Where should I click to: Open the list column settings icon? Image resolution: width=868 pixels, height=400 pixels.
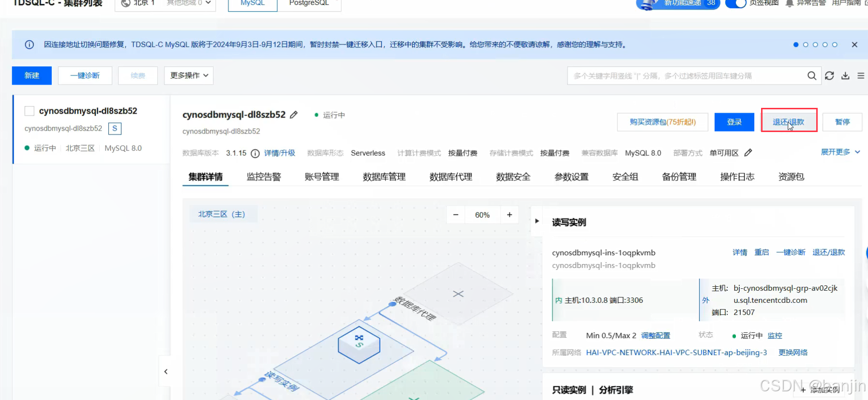pos(861,75)
